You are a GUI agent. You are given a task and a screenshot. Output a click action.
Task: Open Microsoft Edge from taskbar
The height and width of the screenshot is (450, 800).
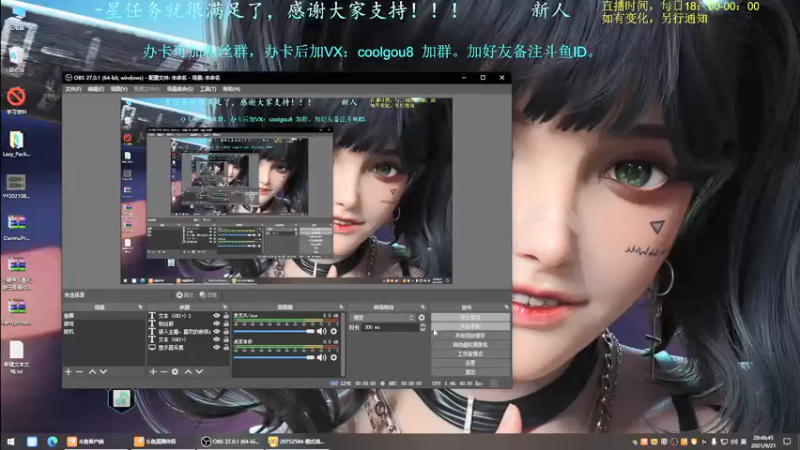pos(52,441)
